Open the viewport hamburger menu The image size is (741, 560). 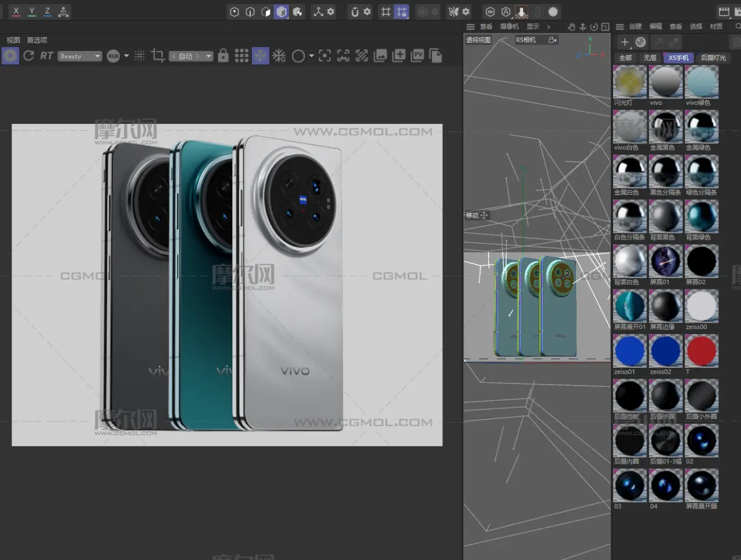click(x=471, y=27)
